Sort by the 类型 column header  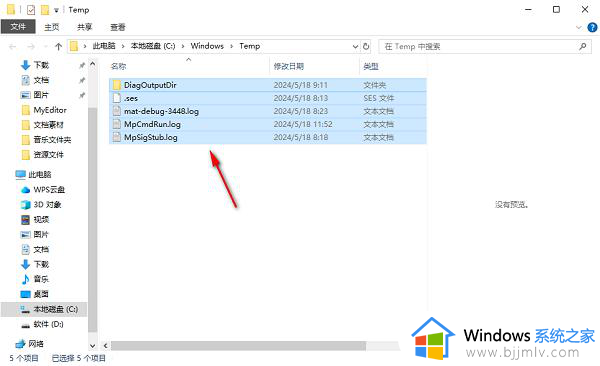tap(371, 66)
